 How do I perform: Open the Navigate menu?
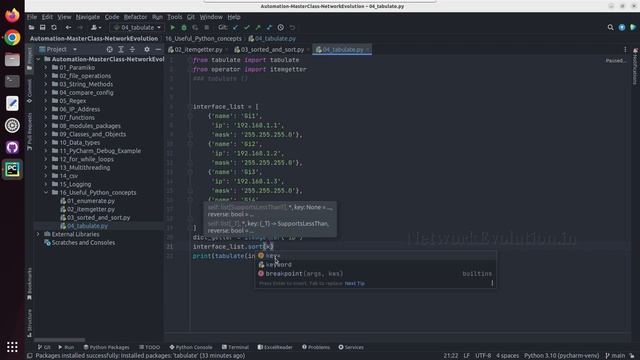tap(88, 17)
